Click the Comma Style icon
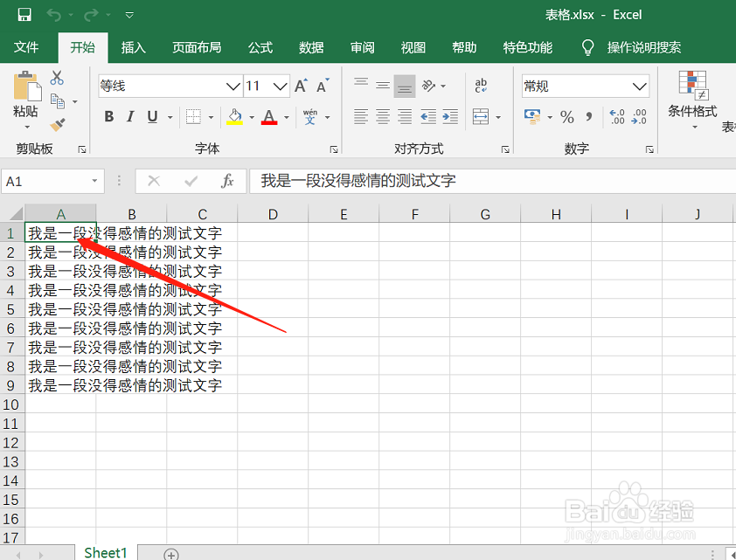Image resolution: width=736 pixels, height=560 pixels. point(587,114)
